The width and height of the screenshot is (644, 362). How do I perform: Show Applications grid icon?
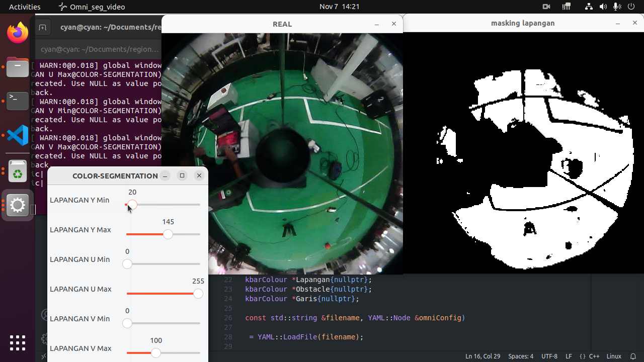(x=18, y=343)
